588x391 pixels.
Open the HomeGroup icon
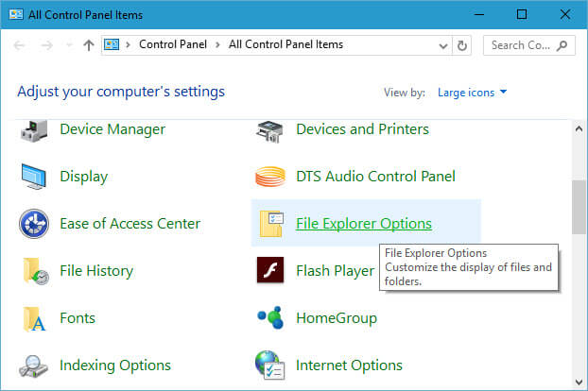[270, 318]
